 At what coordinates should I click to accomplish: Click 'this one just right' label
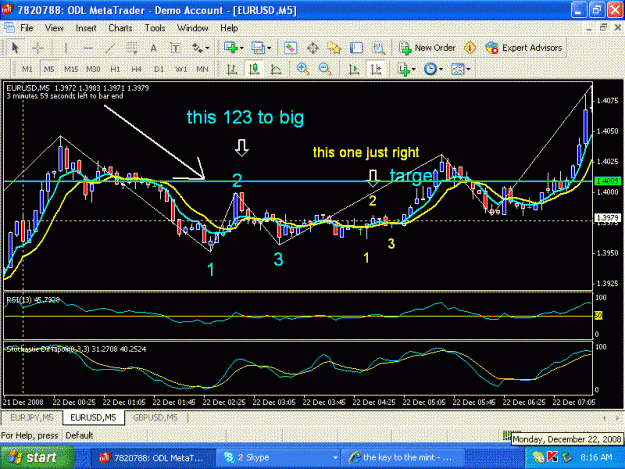[366, 152]
